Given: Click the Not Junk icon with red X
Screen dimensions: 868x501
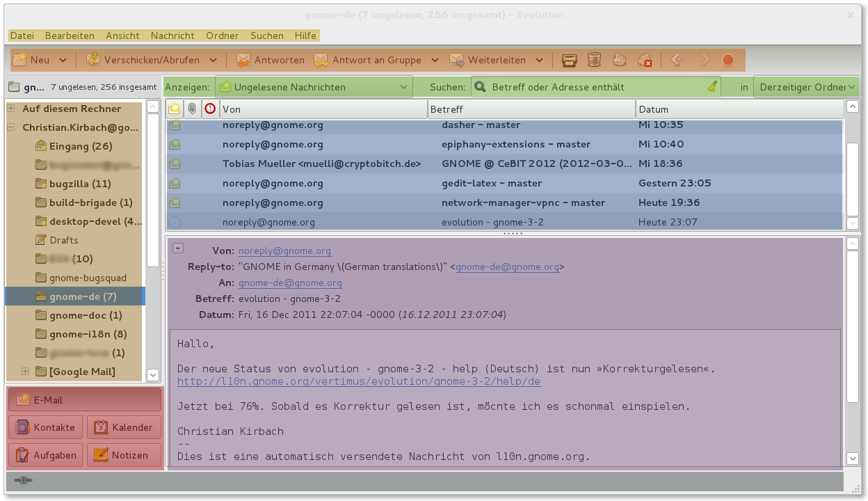Looking at the screenshot, I should point(645,61).
